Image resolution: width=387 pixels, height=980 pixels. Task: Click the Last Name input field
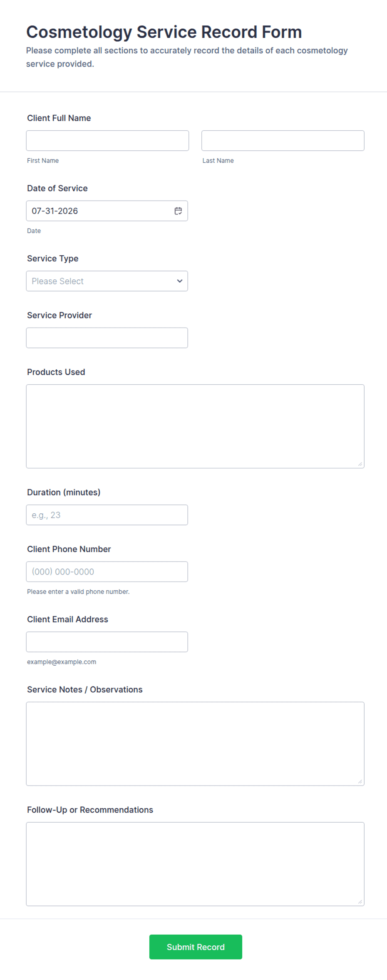pyautogui.click(x=283, y=141)
